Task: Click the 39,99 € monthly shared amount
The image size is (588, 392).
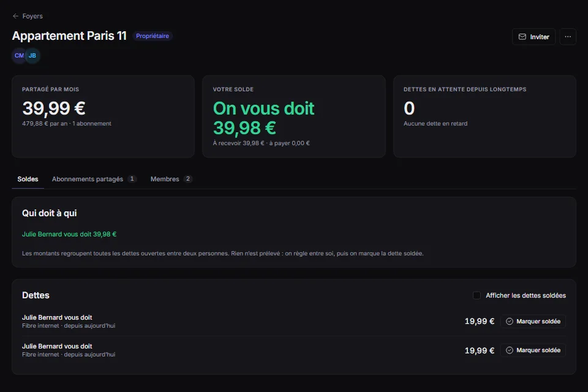Action: point(54,108)
